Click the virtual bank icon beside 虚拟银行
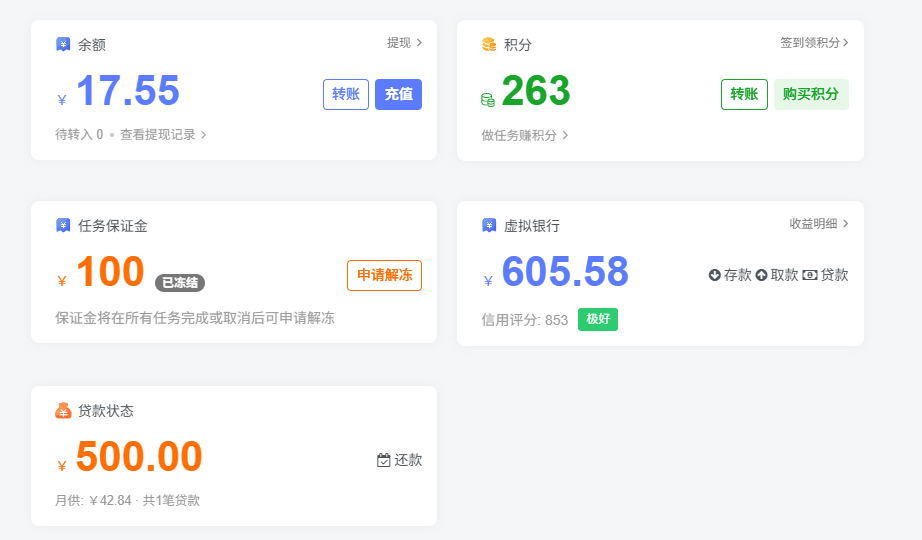Screen dimensions: 922x540 click(489, 225)
